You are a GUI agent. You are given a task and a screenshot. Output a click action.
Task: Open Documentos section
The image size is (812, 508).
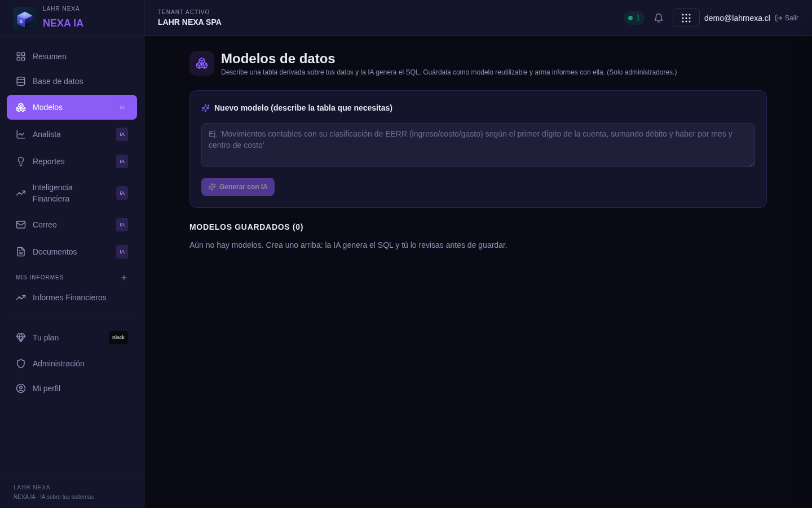(x=72, y=252)
